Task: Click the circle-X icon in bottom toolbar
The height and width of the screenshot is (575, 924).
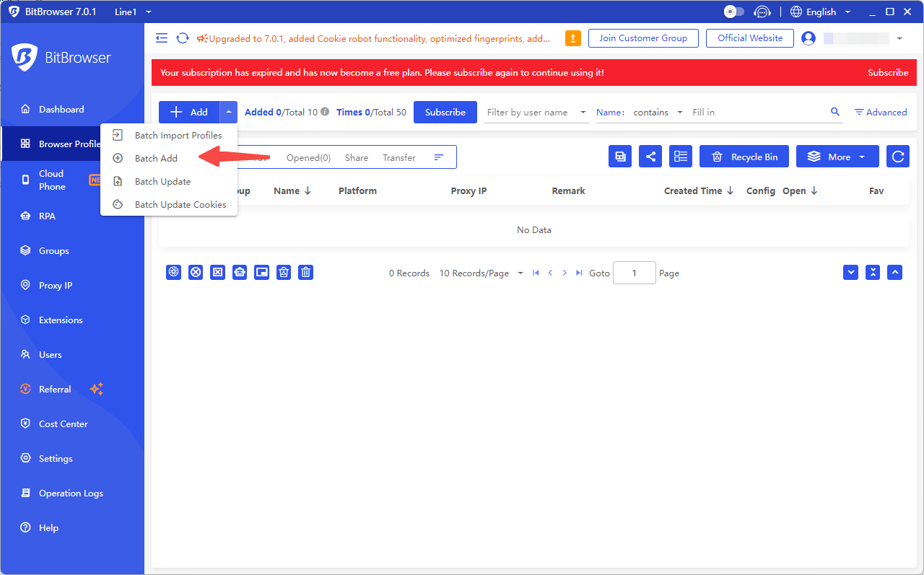Action: [x=196, y=272]
